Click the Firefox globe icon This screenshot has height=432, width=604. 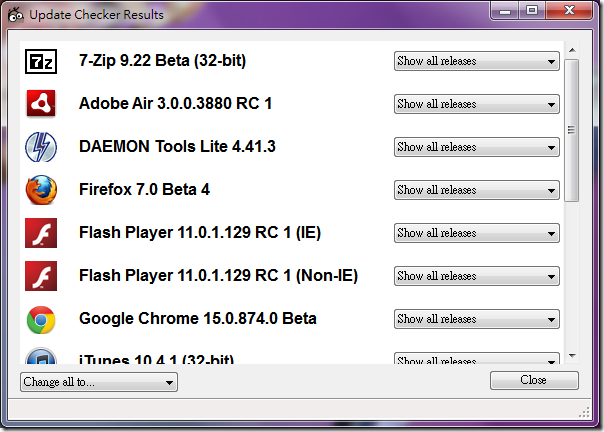[41, 190]
